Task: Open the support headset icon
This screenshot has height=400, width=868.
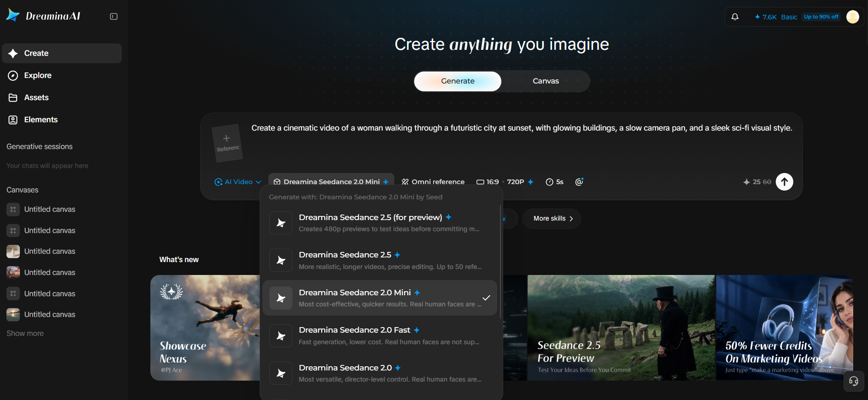Action: 853,381
